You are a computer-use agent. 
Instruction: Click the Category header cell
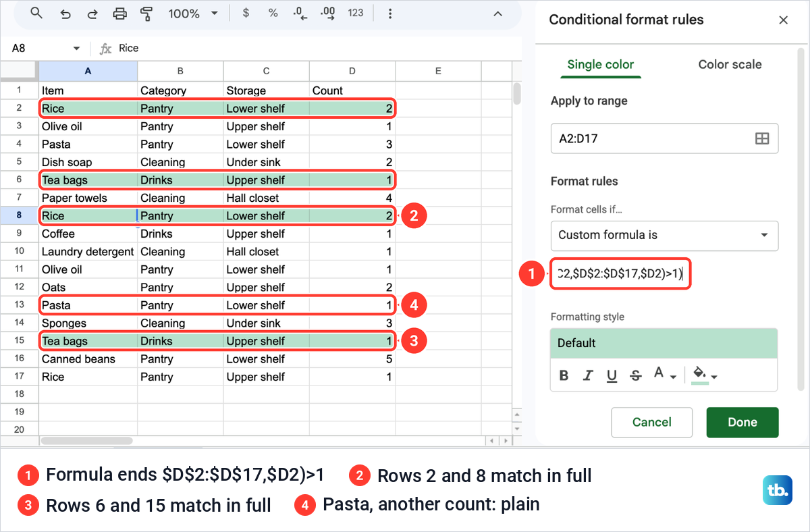[180, 90]
